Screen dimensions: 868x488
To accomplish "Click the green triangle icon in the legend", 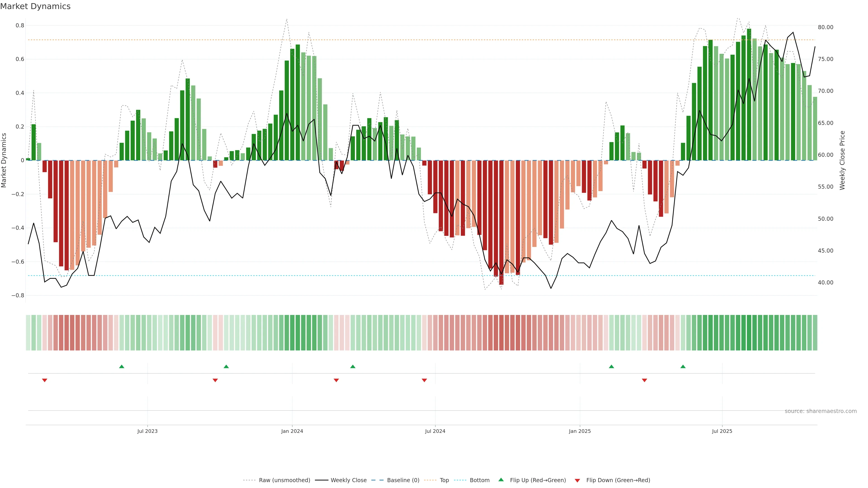I will click(501, 480).
